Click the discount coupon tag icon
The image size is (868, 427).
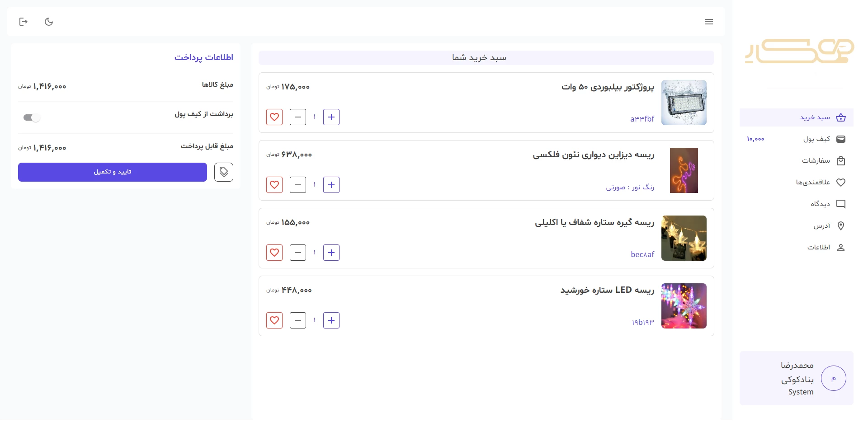coord(224,172)
